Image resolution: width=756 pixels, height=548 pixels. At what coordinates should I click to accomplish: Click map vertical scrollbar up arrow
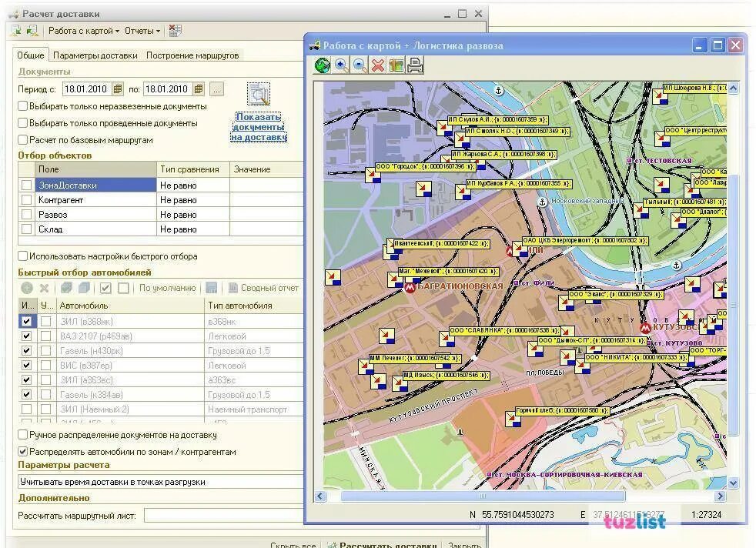tap(734, 88)
